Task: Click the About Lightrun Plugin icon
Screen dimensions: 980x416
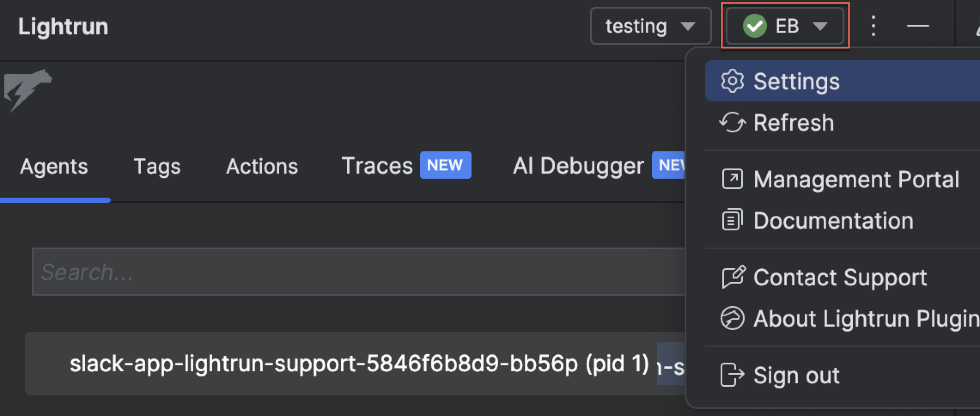Action: coord(732,318)
